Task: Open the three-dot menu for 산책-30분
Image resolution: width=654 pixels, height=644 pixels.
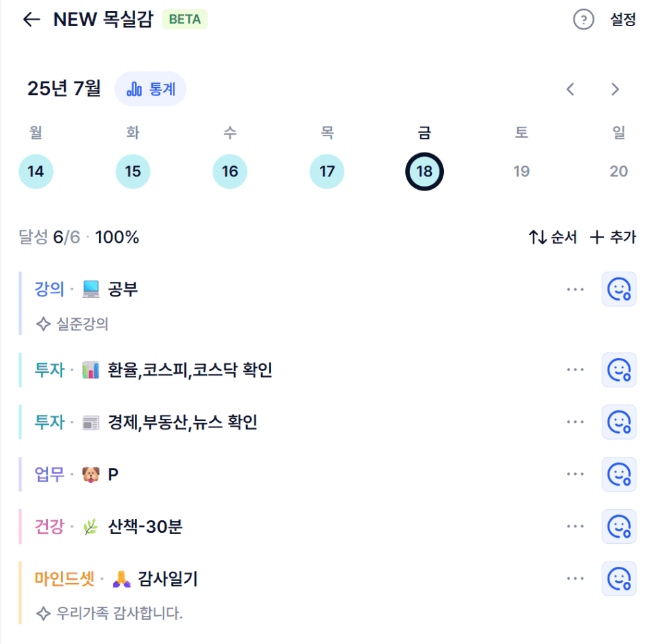Action: pyautogui.click(x=575, y=526)
